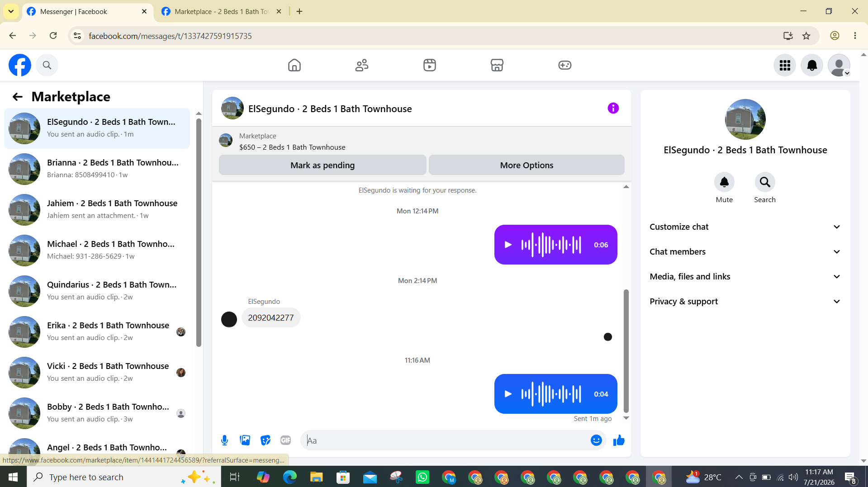Open the notifications bell in the header
The image size is (868, 487).
[812, 65]
